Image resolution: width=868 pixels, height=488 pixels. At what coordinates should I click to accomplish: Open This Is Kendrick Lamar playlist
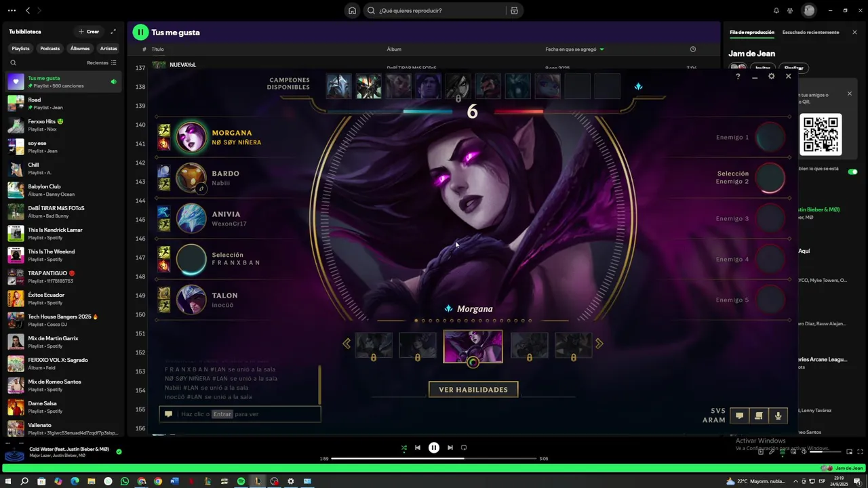tap(63, 234)
